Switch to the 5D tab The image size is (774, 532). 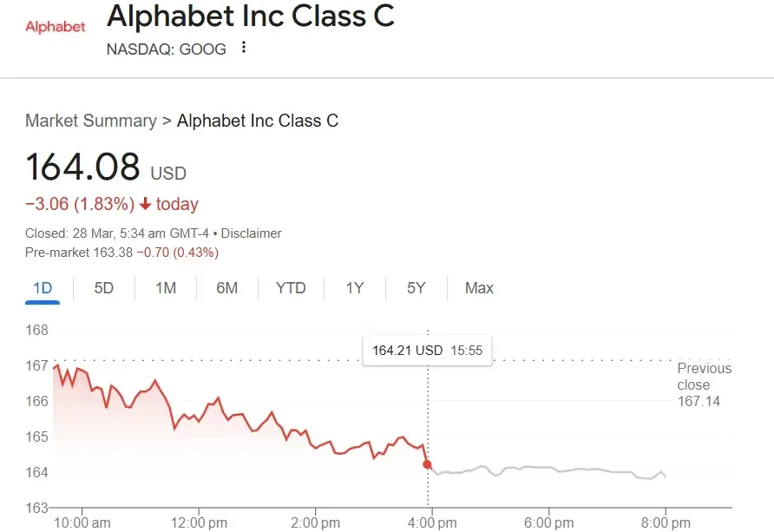(104, 288)
